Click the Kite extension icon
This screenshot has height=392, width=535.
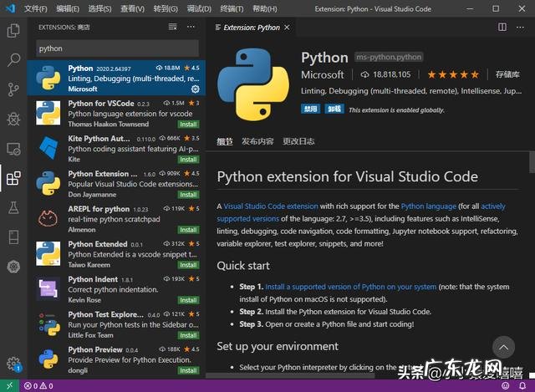[x=48, y=148]
